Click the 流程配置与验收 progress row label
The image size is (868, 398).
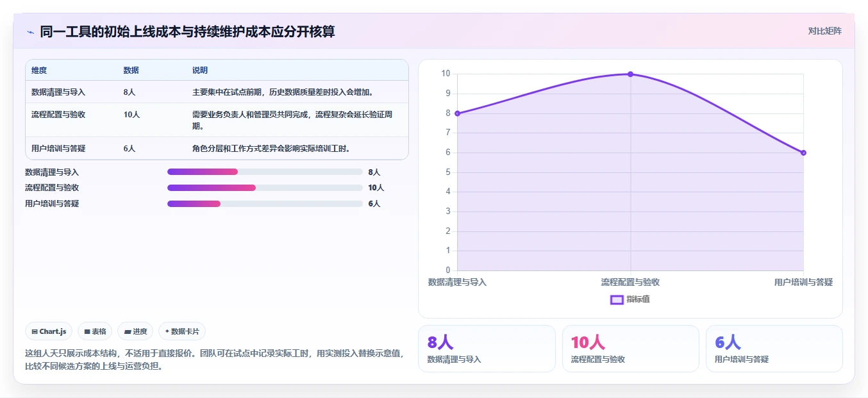[x=52, y=188]
